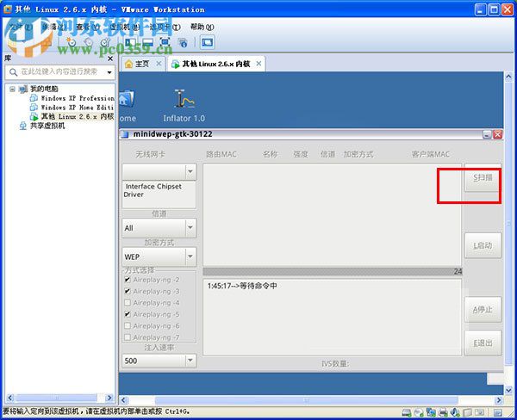Select Windows XP Professional in library
517x420 pixels.
(72, 98)
